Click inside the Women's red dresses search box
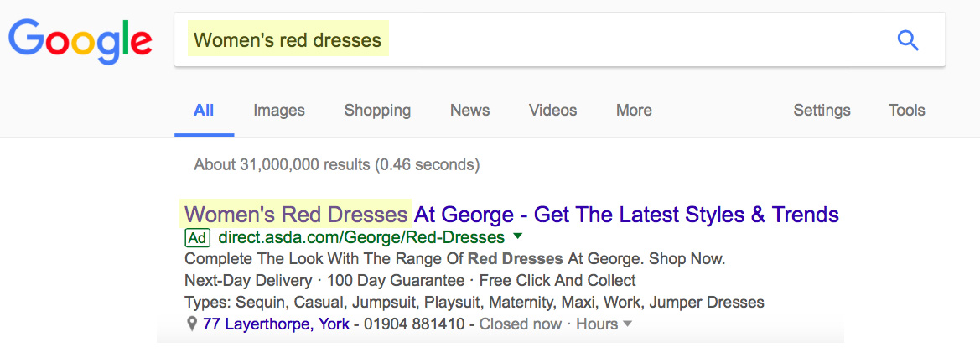Screen dimensions: 980x363 click(559, 40)
